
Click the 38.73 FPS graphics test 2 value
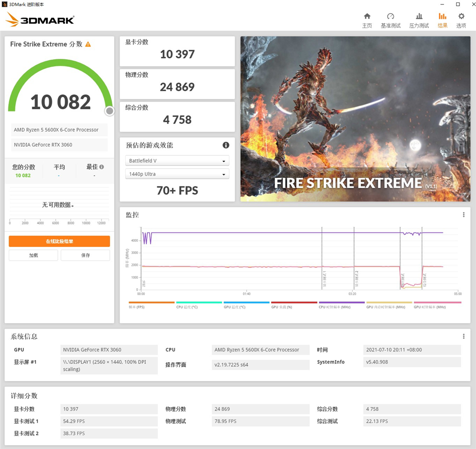[109, 433]
